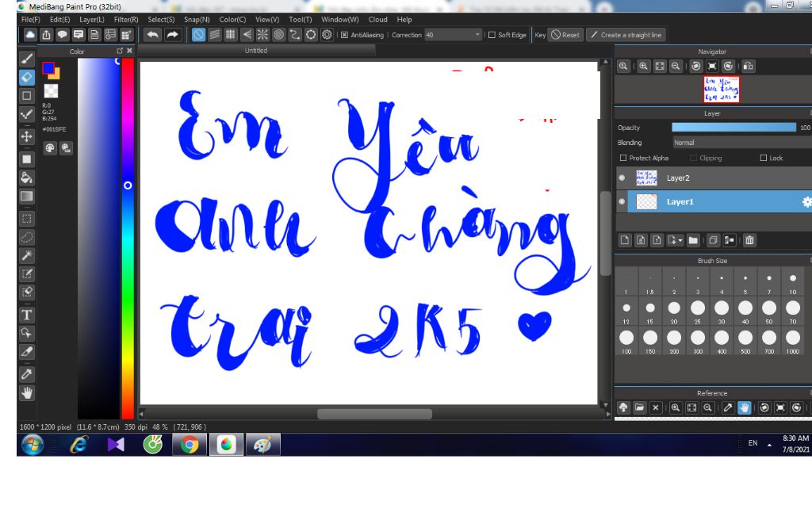The image size is (812, 524).
Task: Expand the add special layer dropdown
Action: point(676,240)
